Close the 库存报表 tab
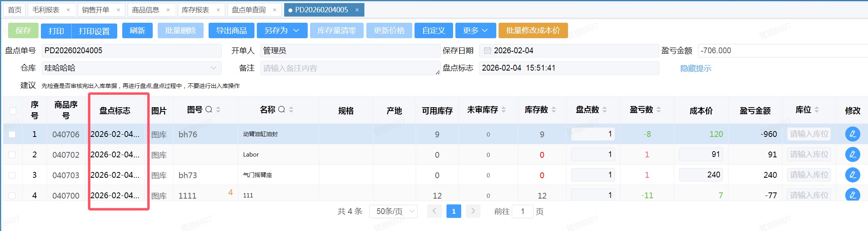 point(218,10)
